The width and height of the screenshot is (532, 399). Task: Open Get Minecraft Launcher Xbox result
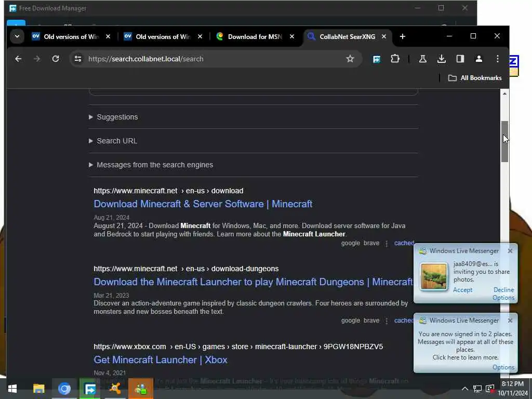tap(161, 360)
